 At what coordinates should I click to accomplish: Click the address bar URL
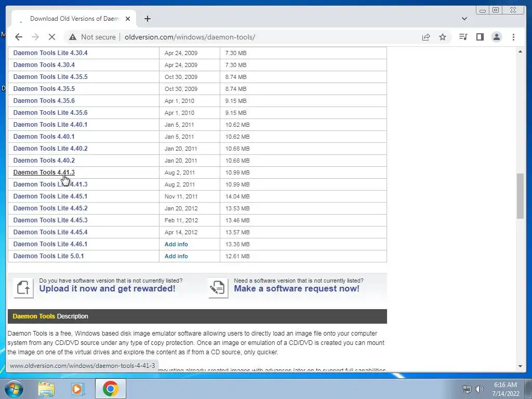pos(190,37)
